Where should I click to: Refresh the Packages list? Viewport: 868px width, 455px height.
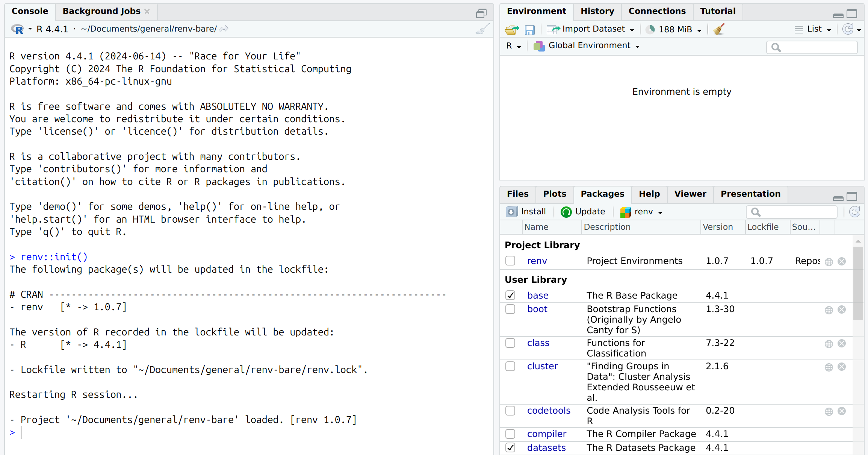(854, 212)
